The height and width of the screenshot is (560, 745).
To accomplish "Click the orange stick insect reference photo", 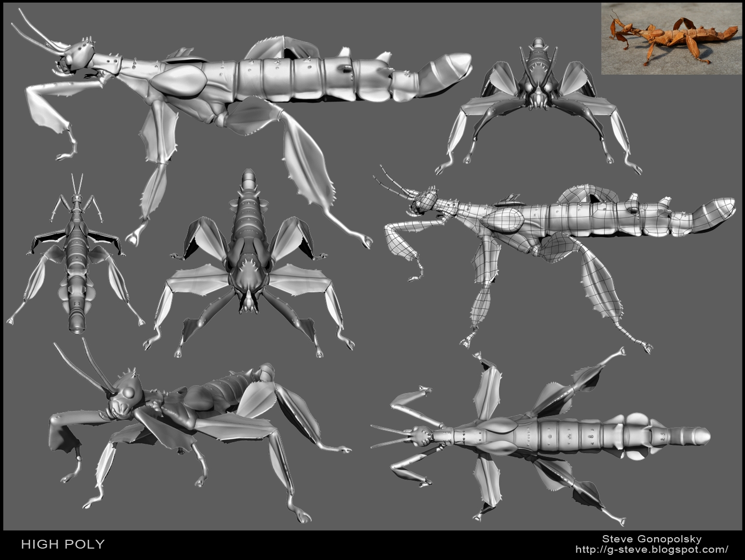I will (x=671, y=38).
